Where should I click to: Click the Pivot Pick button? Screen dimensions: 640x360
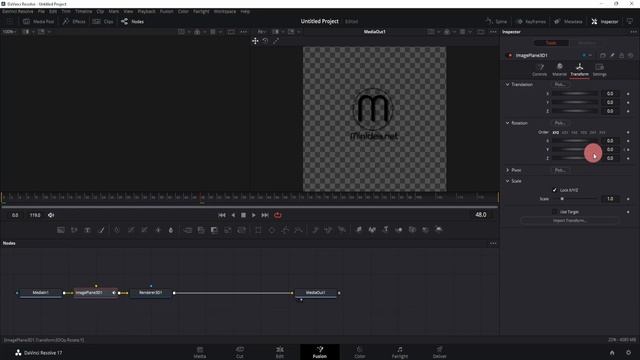click(560, 170)
